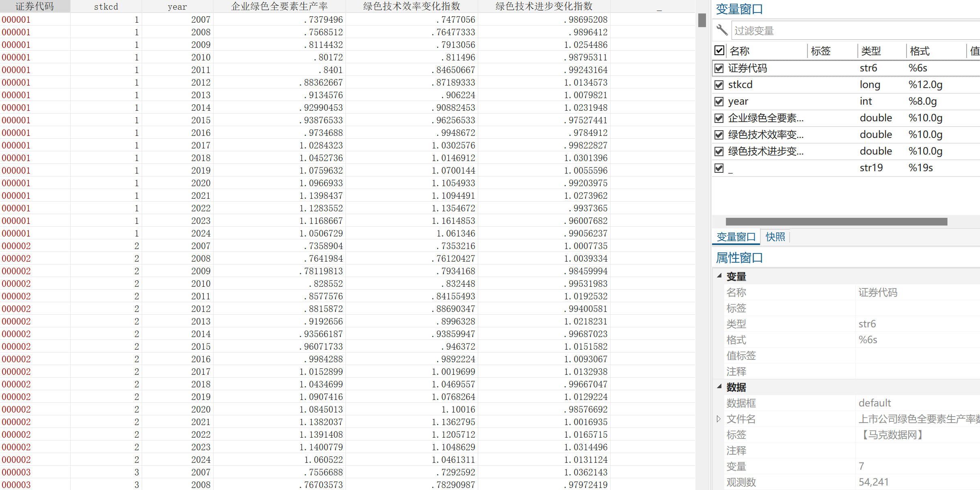Select the 变量窗口 tab
Viewport: 980px width, 490px height.
pos(736,237)
